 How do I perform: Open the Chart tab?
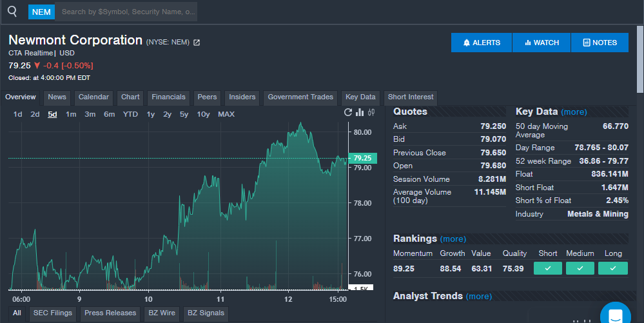point(130,97)
